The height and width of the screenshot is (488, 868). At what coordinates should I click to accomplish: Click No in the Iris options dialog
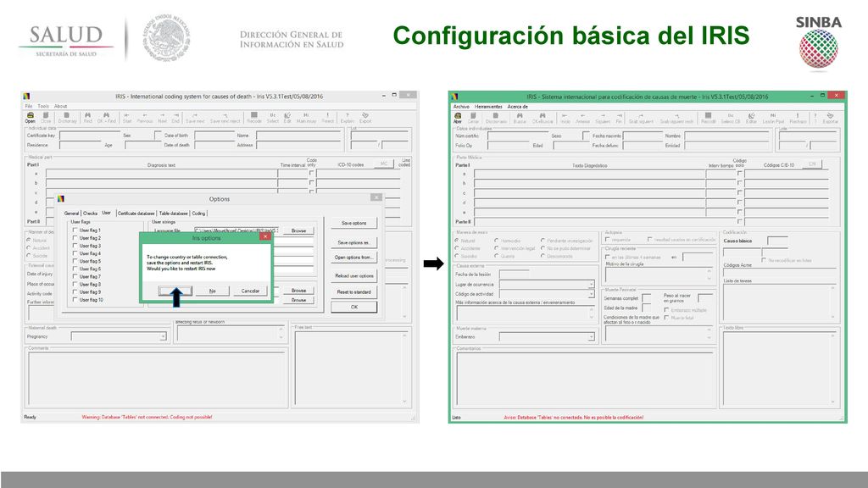coord(212,291)
